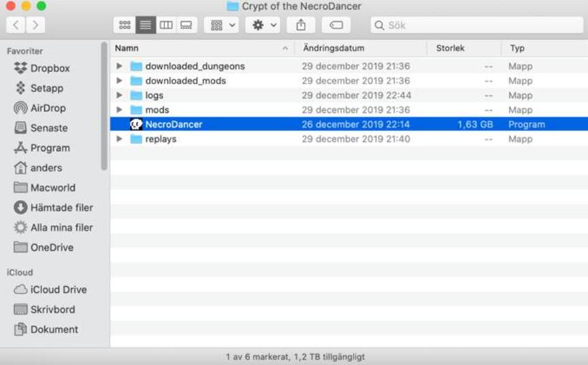Screen dimensions: 588x365
Task: Click in the Sök search field
Action: [x=476, y=25]
